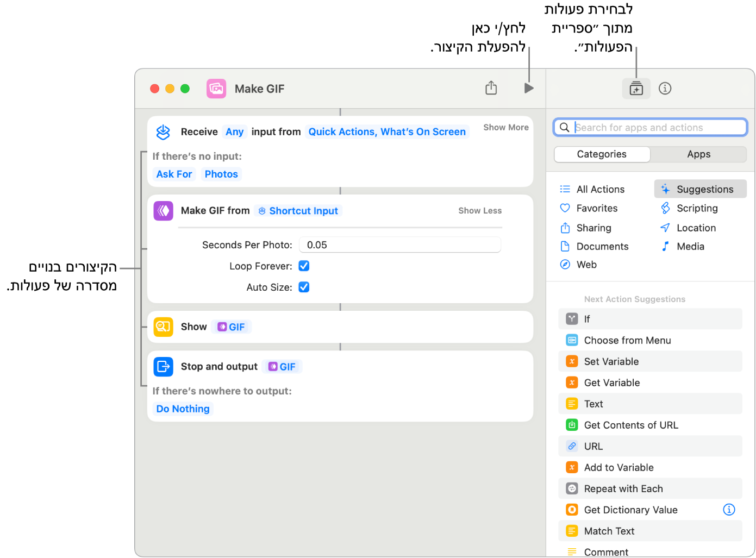Minimize window with the yellow button

pyautogui.click(x=170, y=89)
